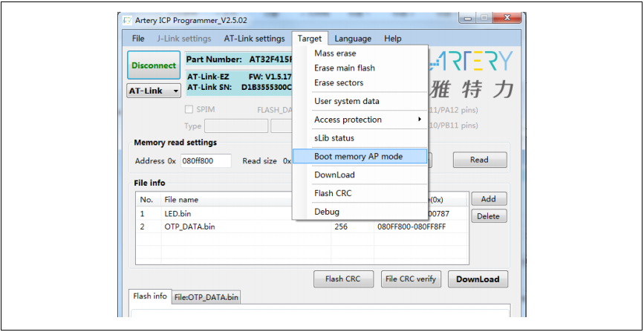The height and width of the screenshot is (332, 644).
Task: Open User system data
Action: (360, 101)
